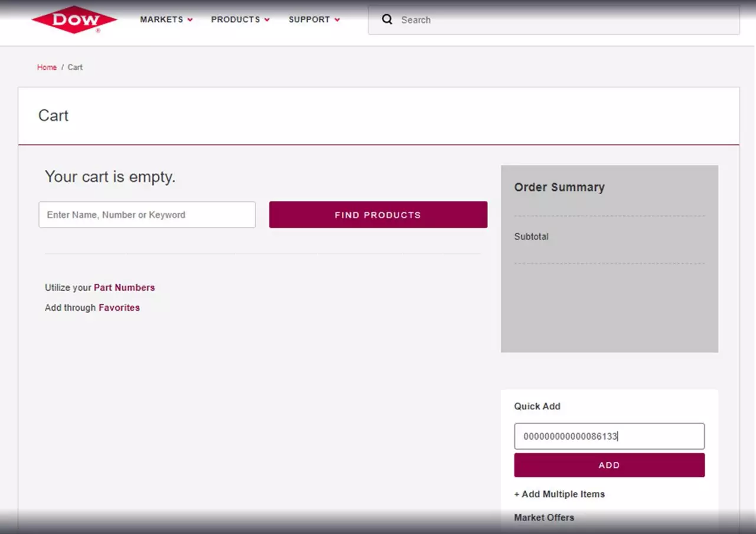The height and width of the screenshot is (534, 756).
Task: Click the magnifying glass search icon
Action: pos(387,19)
